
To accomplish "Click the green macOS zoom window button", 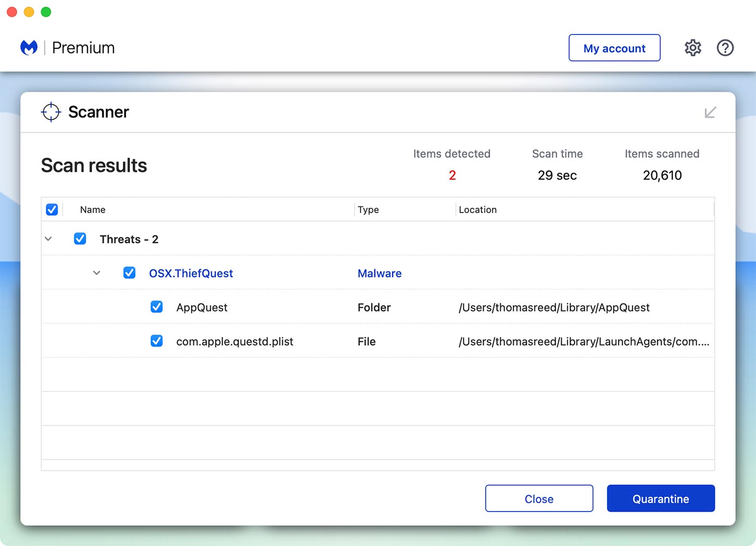I will [x=46, y=12].
